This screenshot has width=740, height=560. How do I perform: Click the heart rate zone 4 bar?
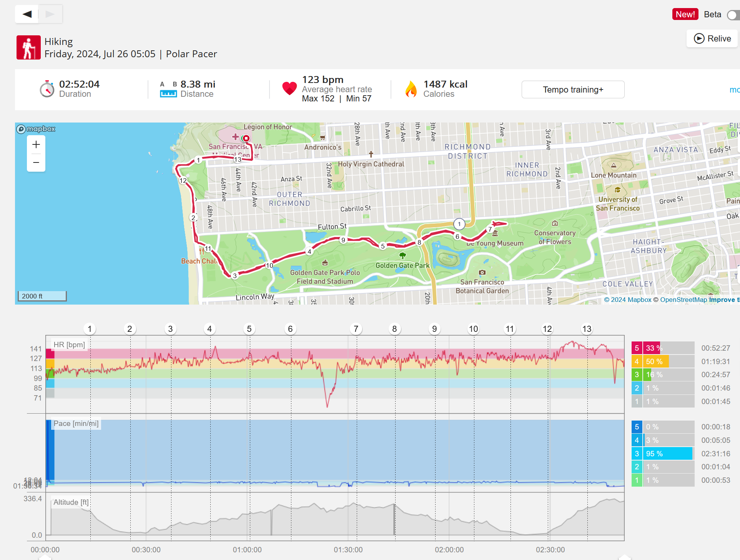tap(657, 361)
